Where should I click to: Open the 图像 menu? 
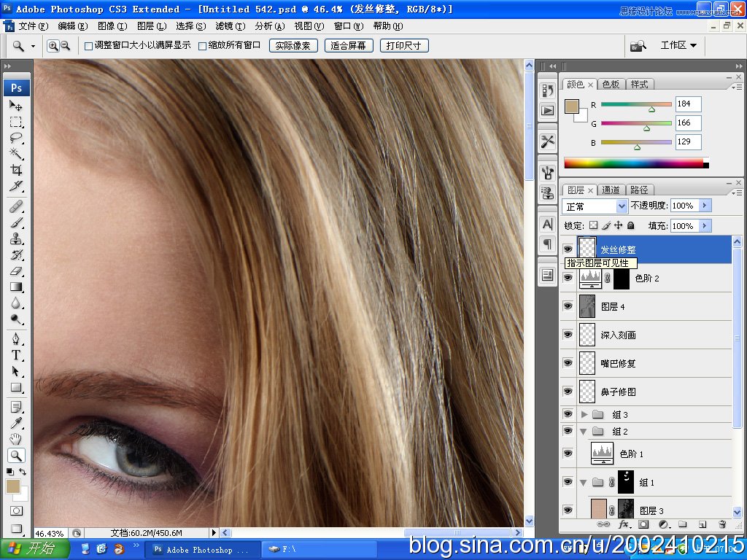coord(112,26)
